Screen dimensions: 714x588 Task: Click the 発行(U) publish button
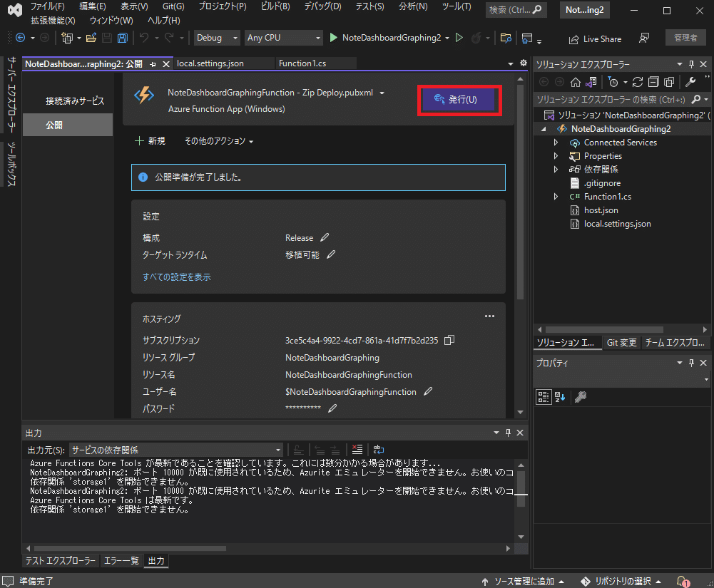pyautogui.click(x=459, y=100)
